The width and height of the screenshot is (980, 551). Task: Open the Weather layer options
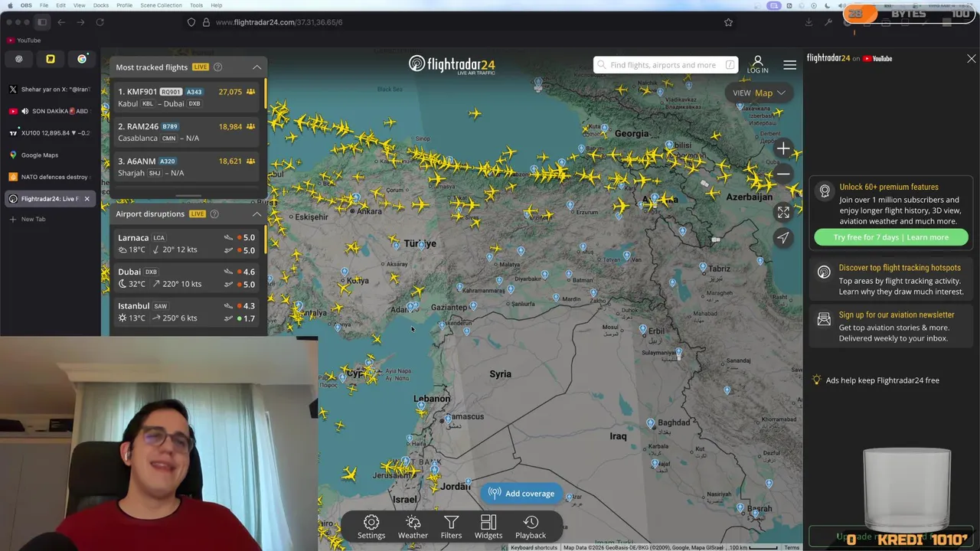tap(413, 527)
